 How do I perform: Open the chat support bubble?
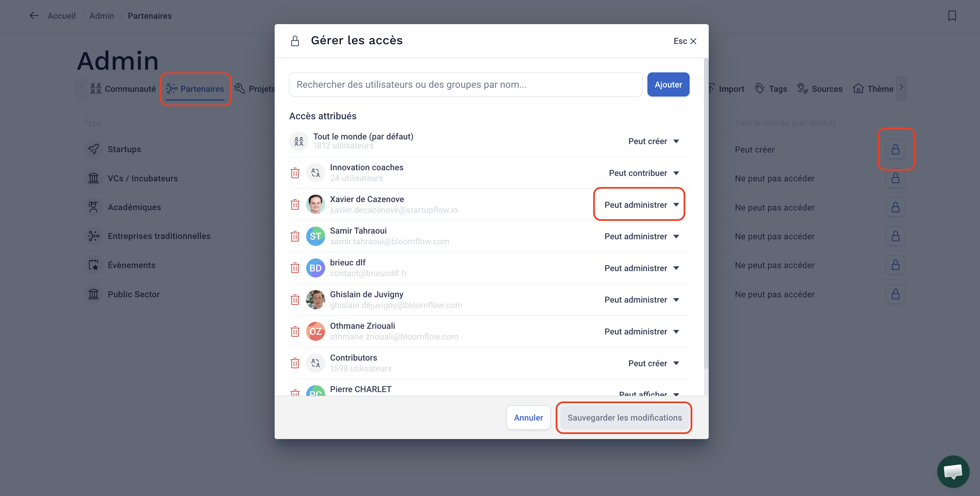coord(953,471)
